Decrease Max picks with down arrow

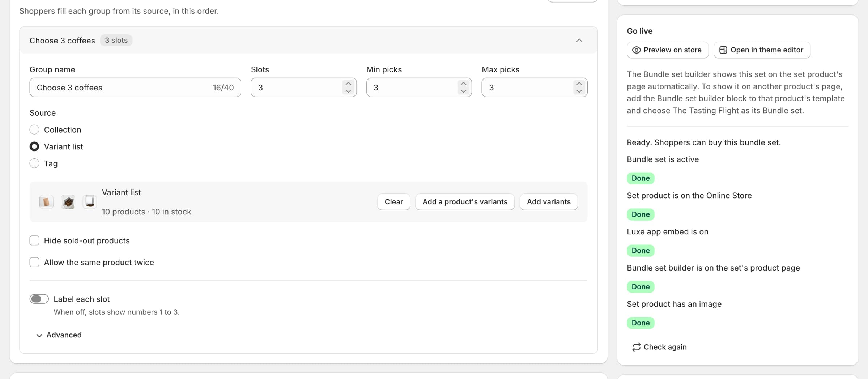point(579,91)
